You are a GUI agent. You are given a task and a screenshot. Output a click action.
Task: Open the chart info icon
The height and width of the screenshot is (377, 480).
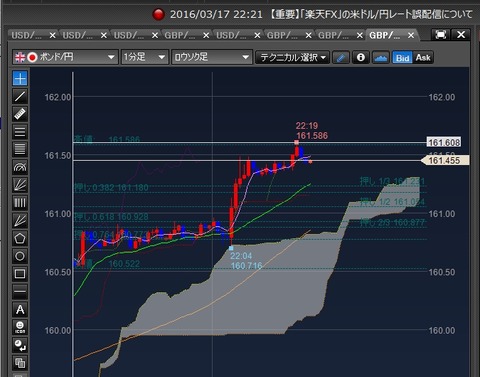coord(361,58)
